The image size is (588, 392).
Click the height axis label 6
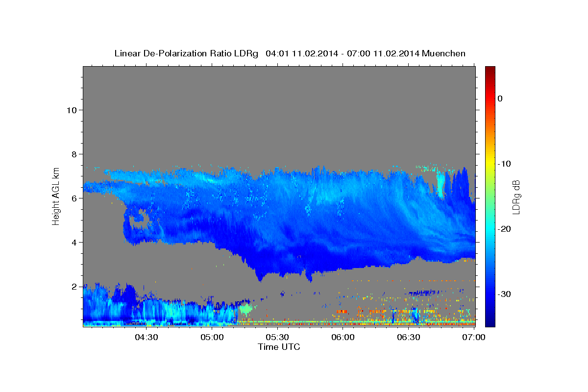click(74, 198)
